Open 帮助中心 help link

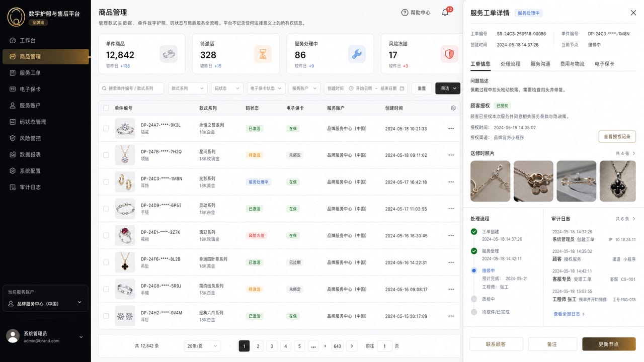(416, 13)
